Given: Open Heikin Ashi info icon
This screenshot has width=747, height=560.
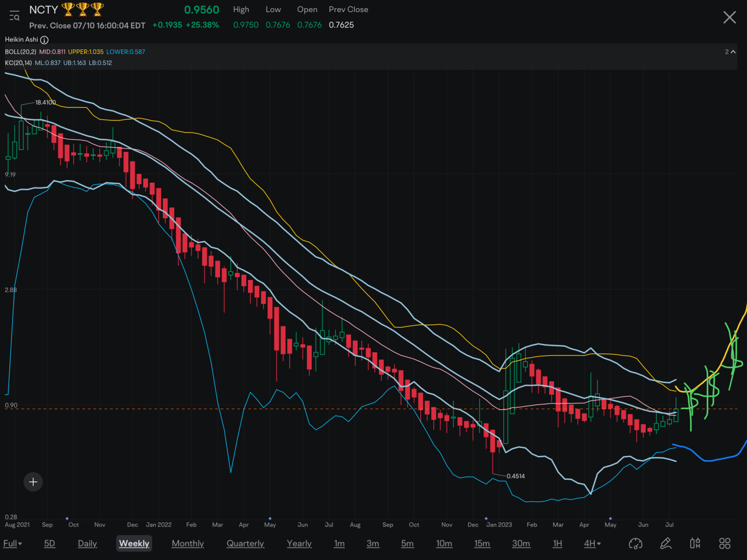Looking at the screenshot, I should (44, 40).
